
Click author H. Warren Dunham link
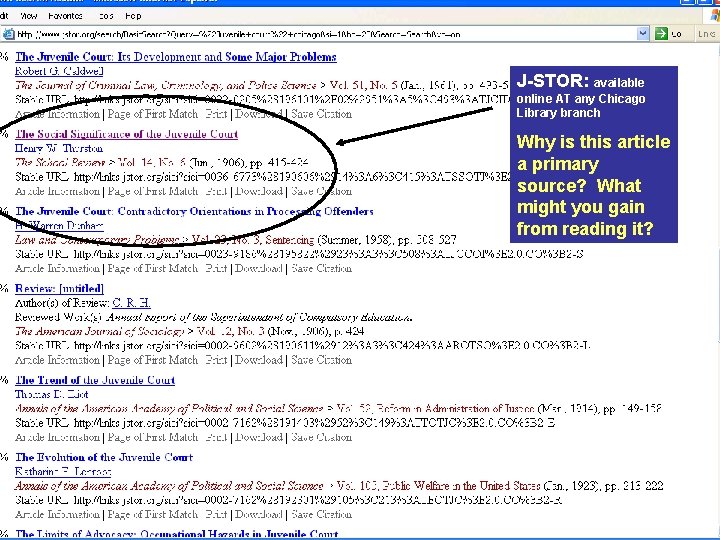59,225
